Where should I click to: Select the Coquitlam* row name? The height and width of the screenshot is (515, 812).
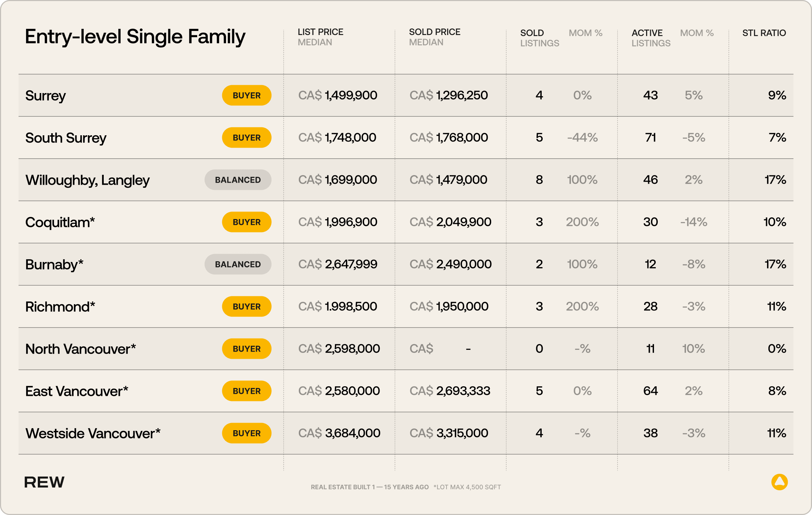[60, 222]
